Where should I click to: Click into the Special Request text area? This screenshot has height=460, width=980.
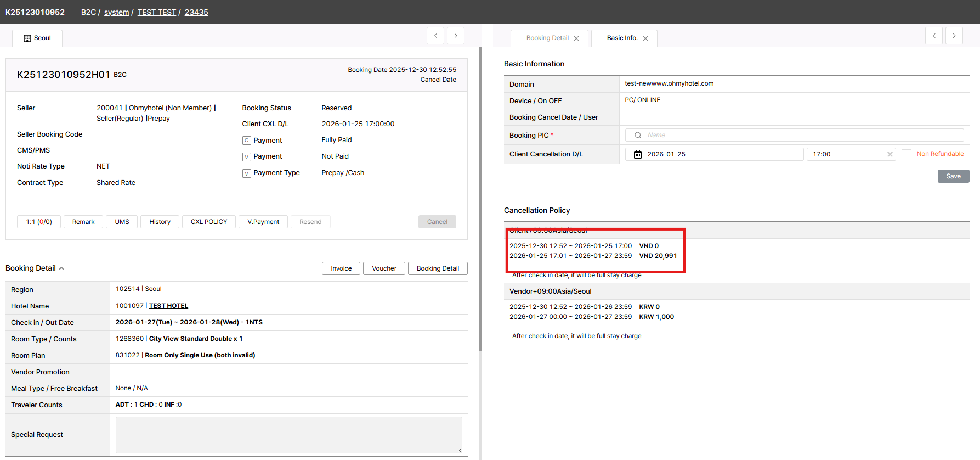(288, 435)
